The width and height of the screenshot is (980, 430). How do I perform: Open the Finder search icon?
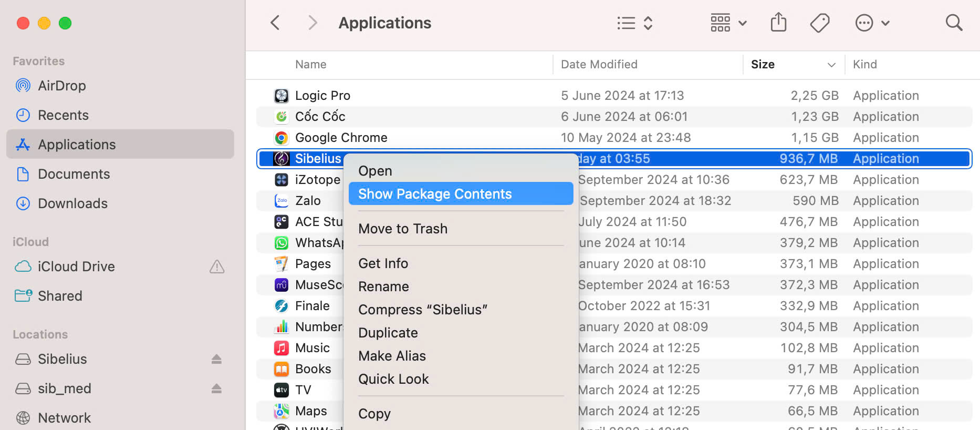point(954,23)
